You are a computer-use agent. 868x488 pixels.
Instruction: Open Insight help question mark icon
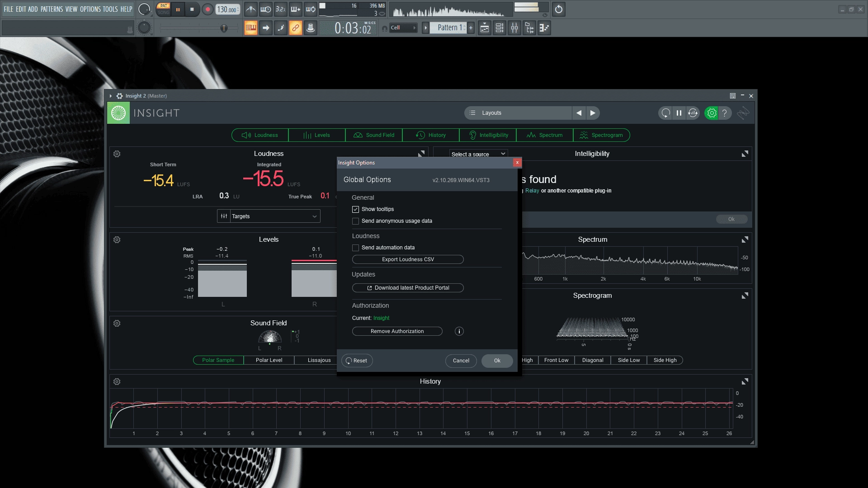[725, 113]
